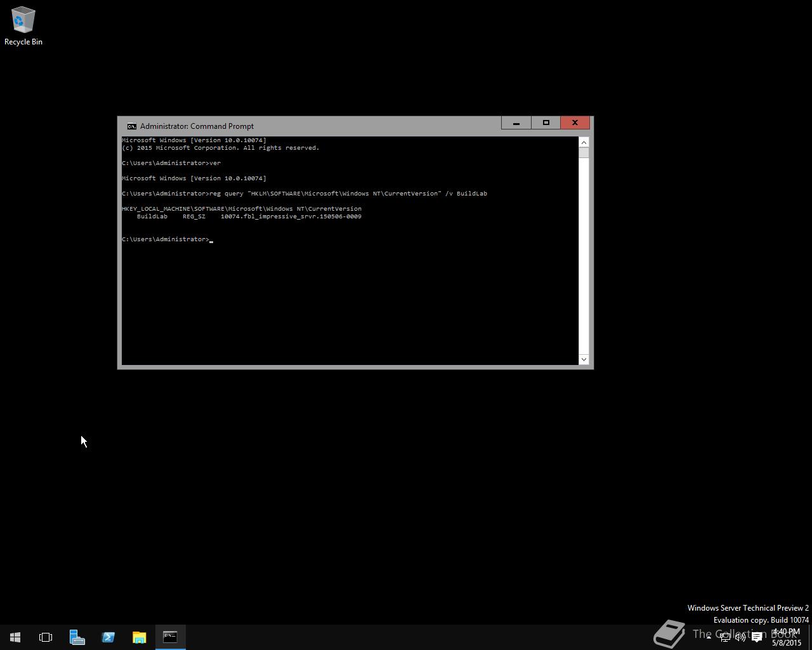Click the copyright 2015 Microsoft Corporation line

click(221, 148)
